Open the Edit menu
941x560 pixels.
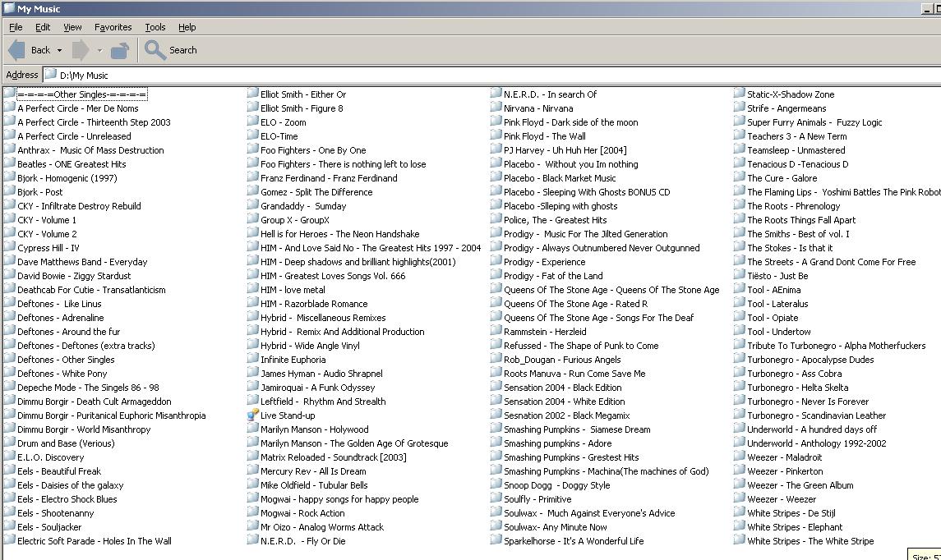tap(43, 27)
